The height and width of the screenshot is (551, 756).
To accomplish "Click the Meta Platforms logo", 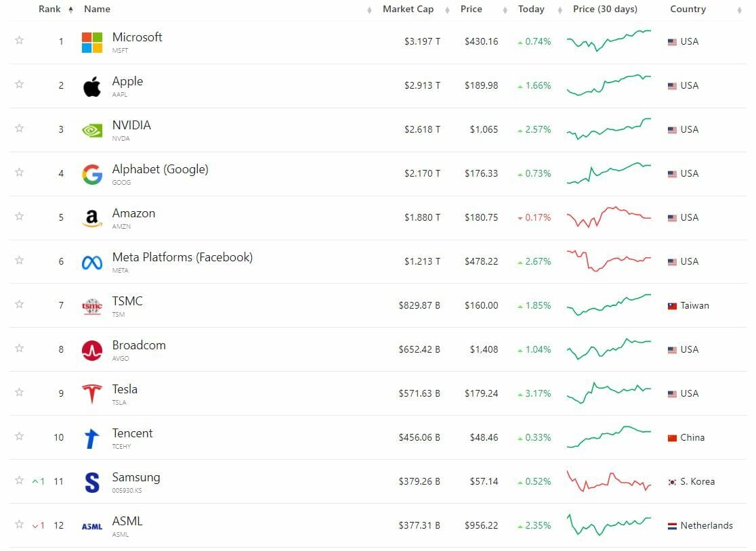I will [92, 262].
